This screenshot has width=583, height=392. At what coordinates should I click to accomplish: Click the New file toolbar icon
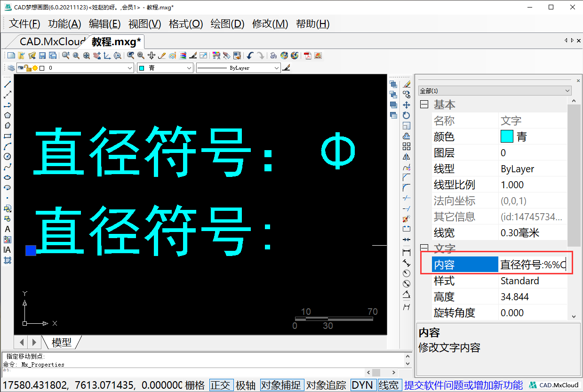pos(11,56)
